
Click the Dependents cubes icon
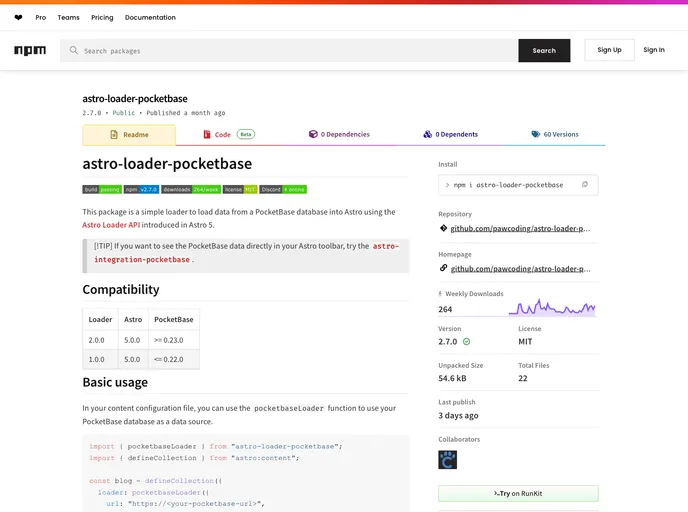click(x=427, y=134)
